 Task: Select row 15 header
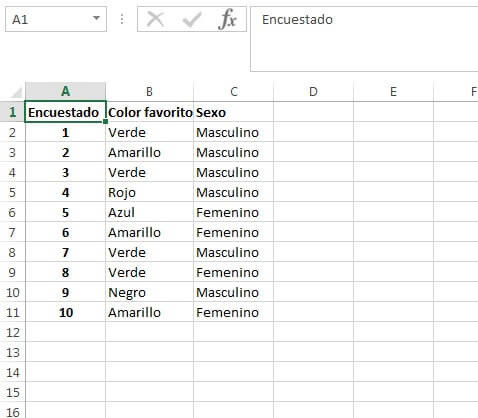(x=13, y=392)
